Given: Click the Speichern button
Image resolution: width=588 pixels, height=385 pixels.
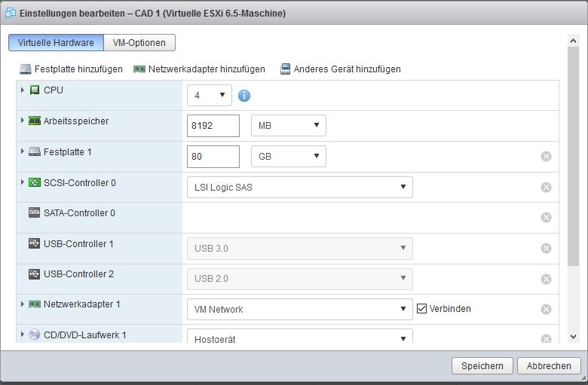Looking at the screenshot, I should pos(482,366).
